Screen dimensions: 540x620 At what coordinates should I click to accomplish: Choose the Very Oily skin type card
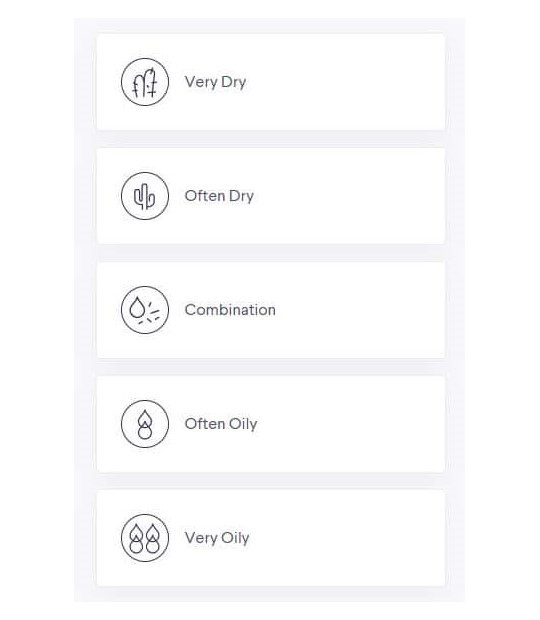[x=271, y=537]
